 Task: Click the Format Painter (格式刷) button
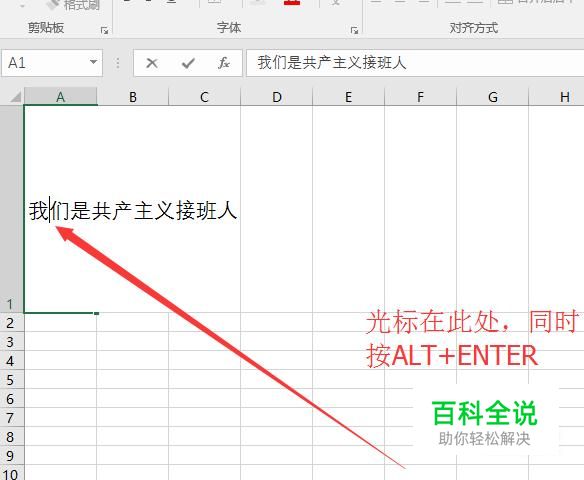click(x=73, y=5)
